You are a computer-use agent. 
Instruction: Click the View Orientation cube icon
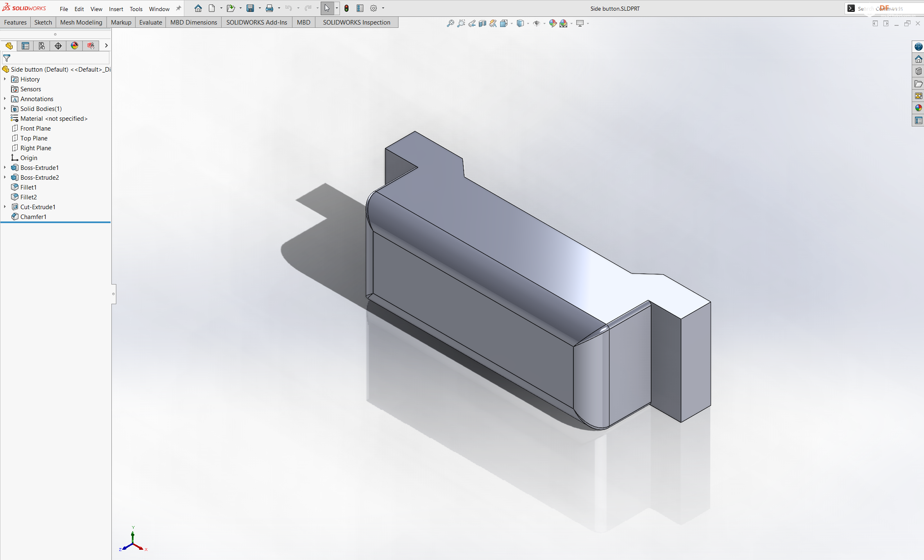(x=504, y=23)
